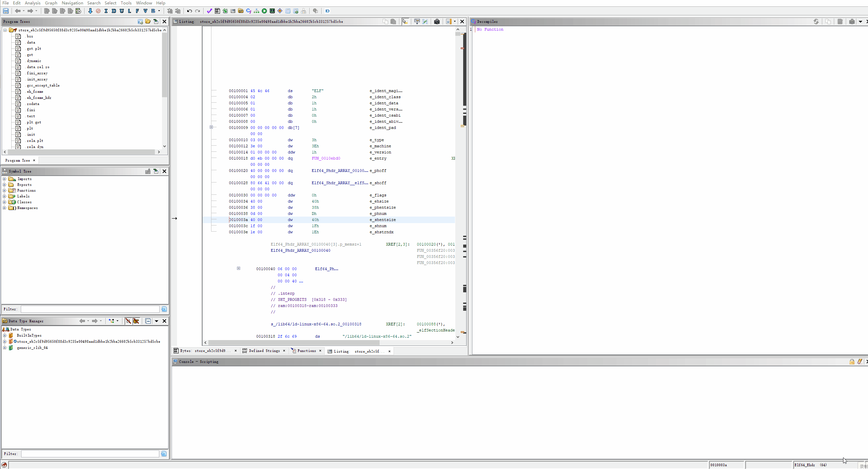Click the undo arrow icon
868x469 pixels.
click(x=190, y=11)
